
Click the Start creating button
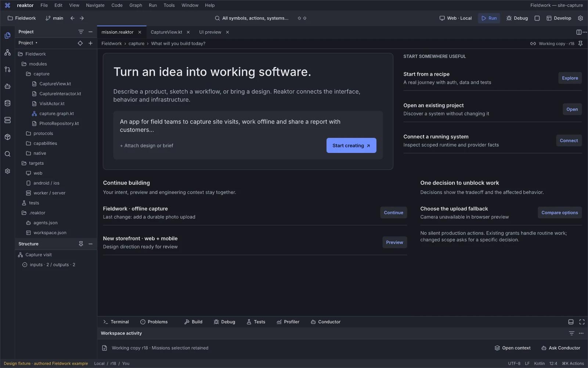coord(351,146)
